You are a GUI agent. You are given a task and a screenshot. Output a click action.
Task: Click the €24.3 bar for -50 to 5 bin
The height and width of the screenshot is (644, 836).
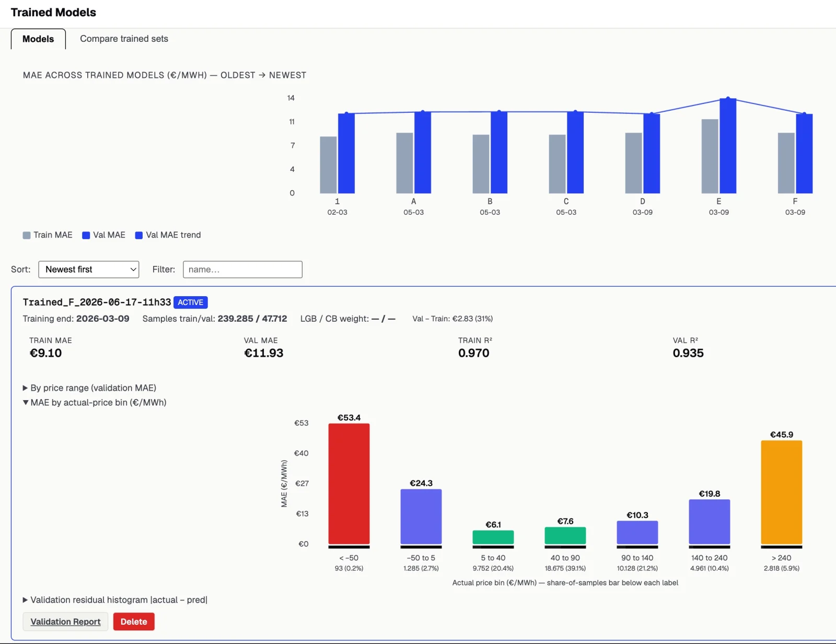421,517
